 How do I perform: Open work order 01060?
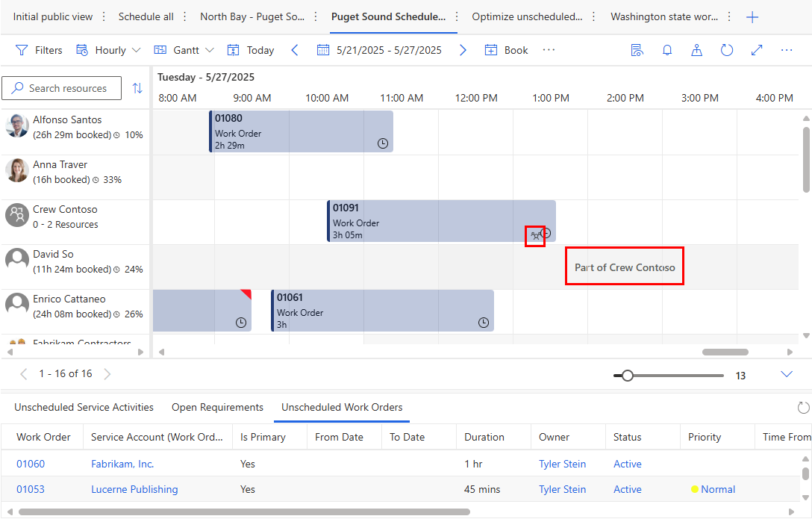30,464
